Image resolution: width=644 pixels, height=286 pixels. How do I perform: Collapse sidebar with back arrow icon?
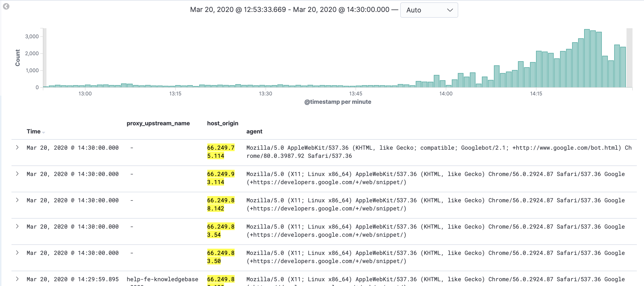6,6
